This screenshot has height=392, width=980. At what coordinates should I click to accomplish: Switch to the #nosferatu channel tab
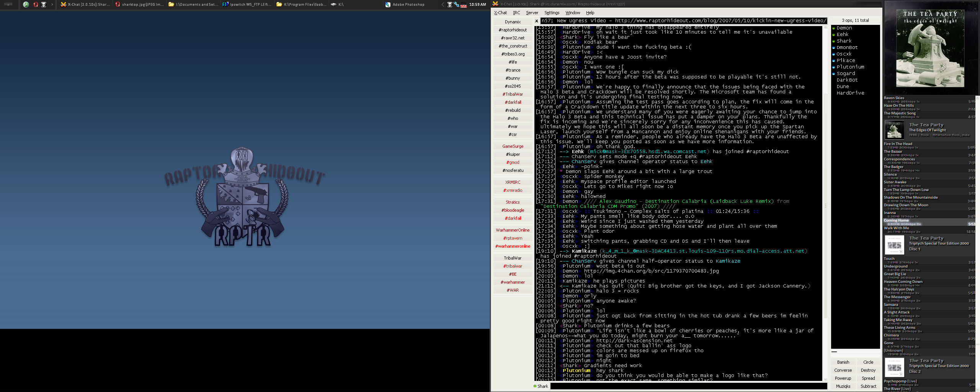(x=513, y=170)
